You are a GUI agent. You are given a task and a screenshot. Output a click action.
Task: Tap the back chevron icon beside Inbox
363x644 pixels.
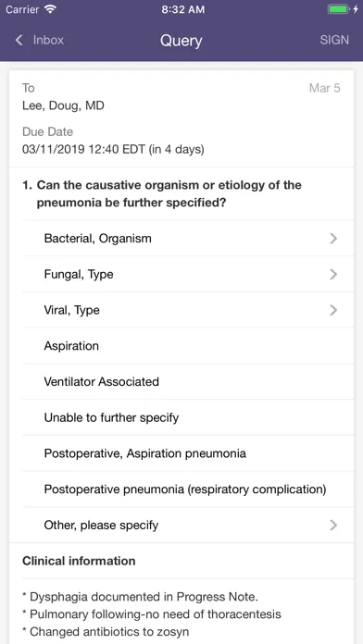click(19, 40)
